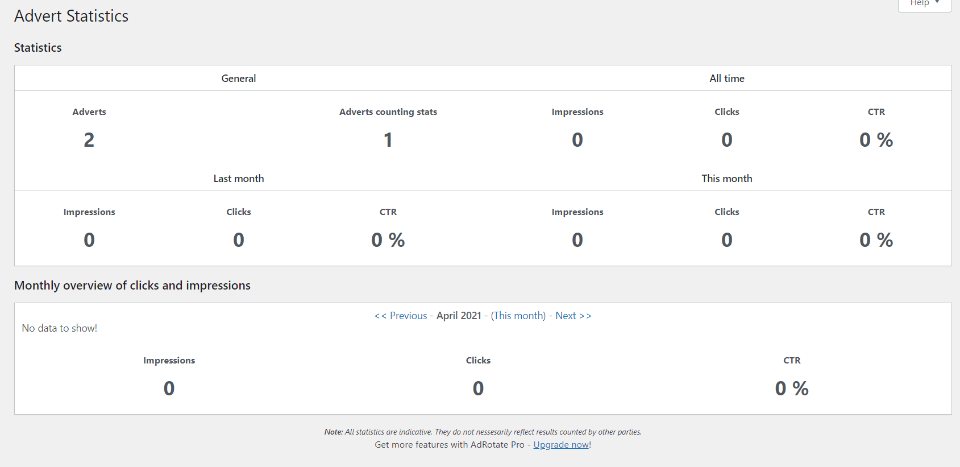Select the All time column header
Viewport: 960px width, 467px height.
coord(726,78)
